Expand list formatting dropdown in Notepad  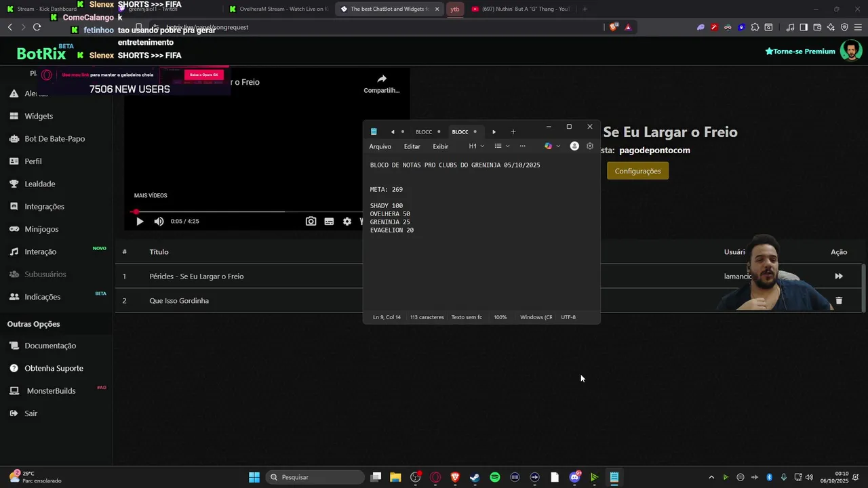pyautogui.click(x=502, y=146)
